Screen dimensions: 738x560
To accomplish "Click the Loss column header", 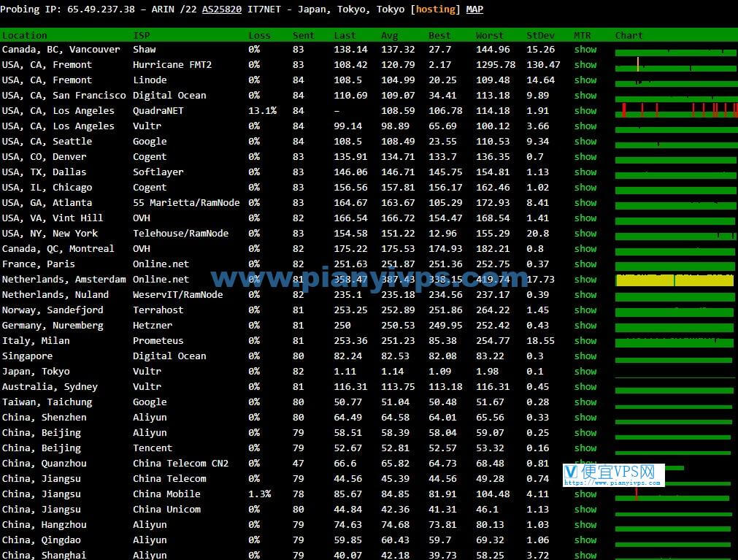I will click(259, 35).
